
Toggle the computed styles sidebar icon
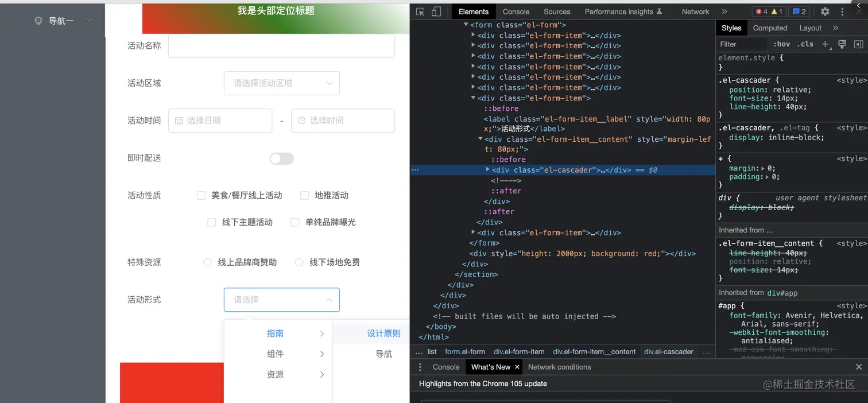(858, 44)
